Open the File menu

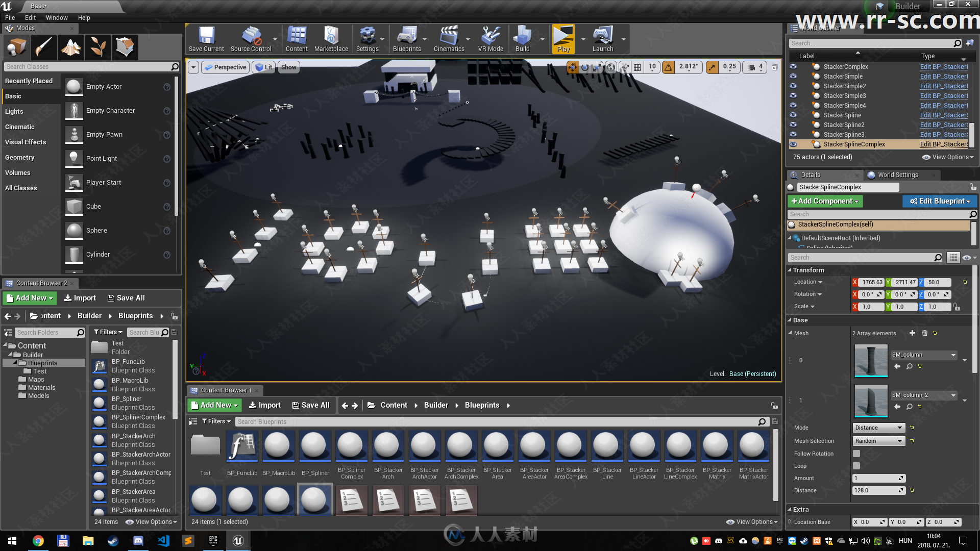click(x=10, y=18)
